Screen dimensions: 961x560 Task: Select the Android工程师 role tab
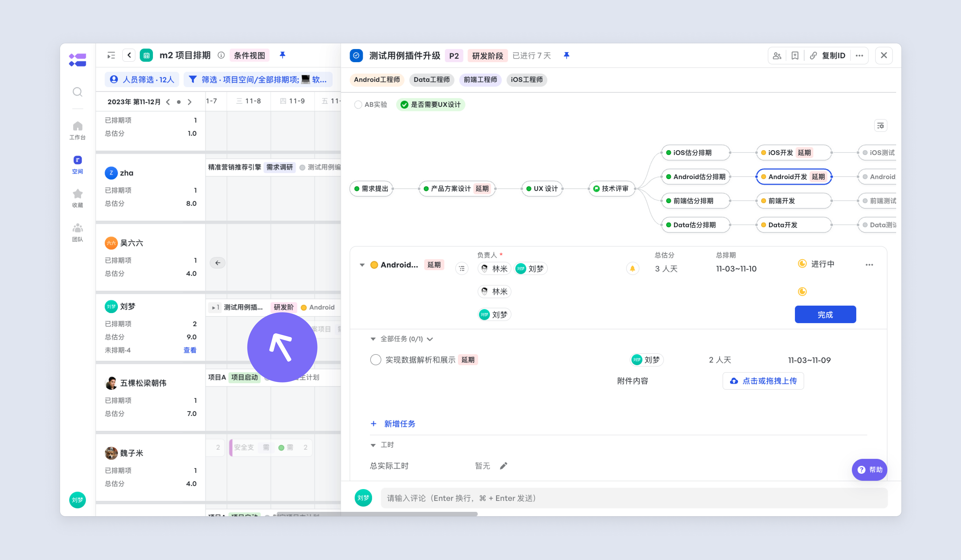click(377, 80)
